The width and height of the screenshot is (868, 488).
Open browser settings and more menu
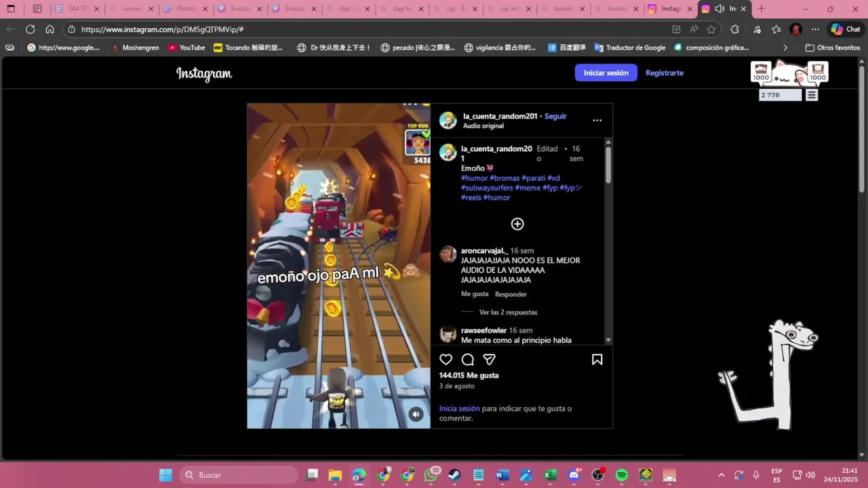(815, 29)
